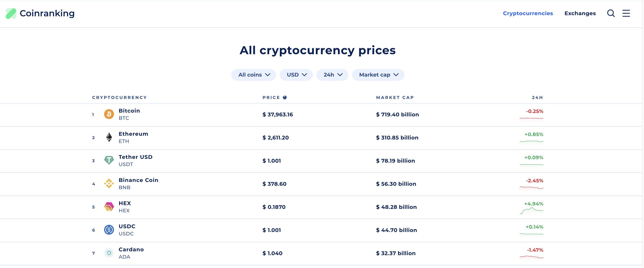Click the Bitcoin coin icon

(x=109, y=114)
